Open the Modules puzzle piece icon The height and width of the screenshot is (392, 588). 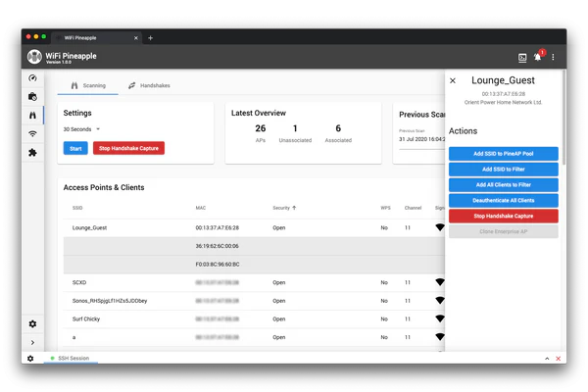[32, 152]
